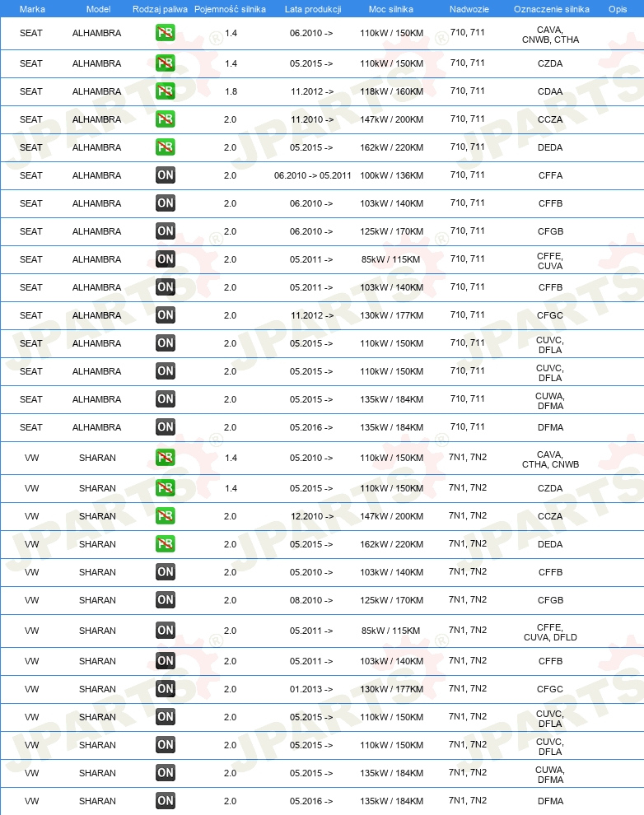644x815 pixels.
Task: Select ON diesel icon in VW Sharan 05.2010 CFFB row
Action: (x=166, y=572)
